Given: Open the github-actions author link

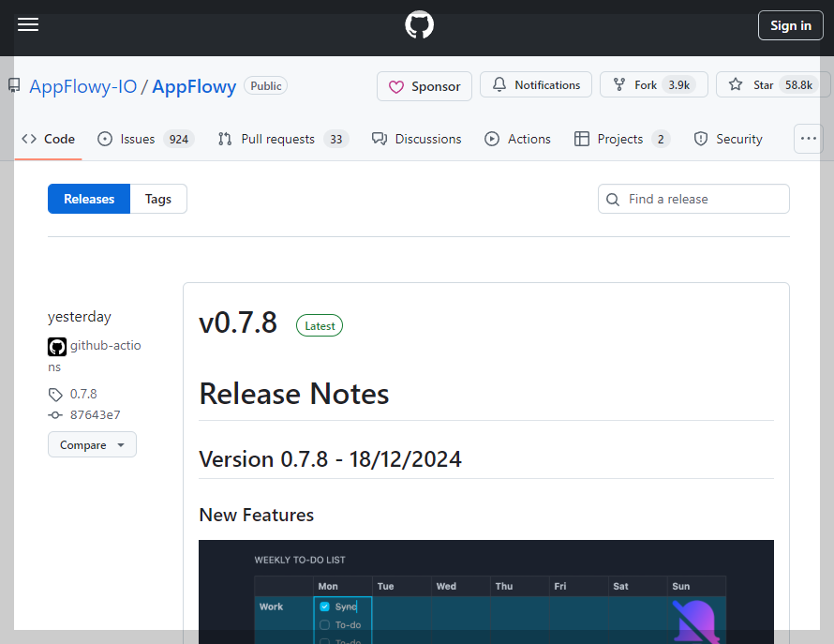Looking at the screenshot, I should [x=105, y=346].
